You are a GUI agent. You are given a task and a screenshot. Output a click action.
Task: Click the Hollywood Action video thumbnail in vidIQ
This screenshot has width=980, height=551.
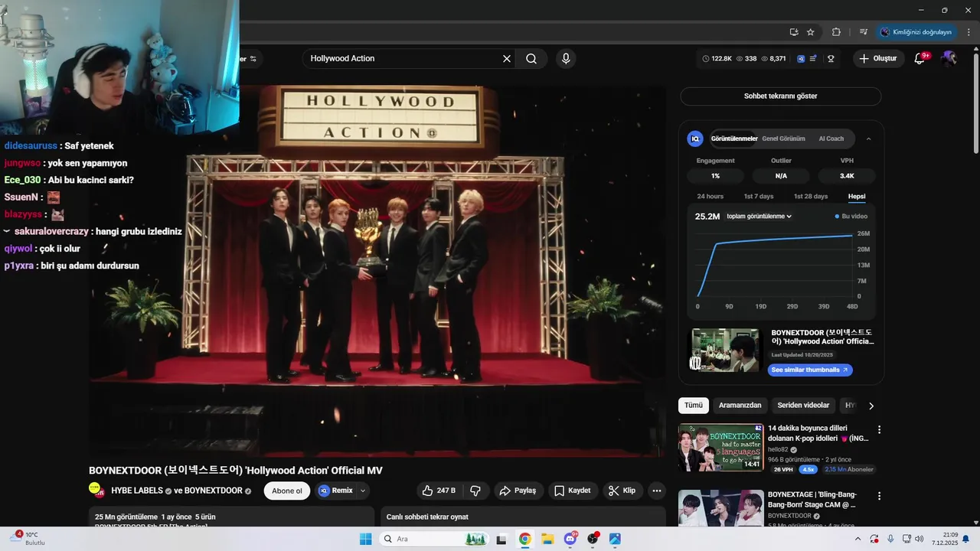[x=725, y=351]
